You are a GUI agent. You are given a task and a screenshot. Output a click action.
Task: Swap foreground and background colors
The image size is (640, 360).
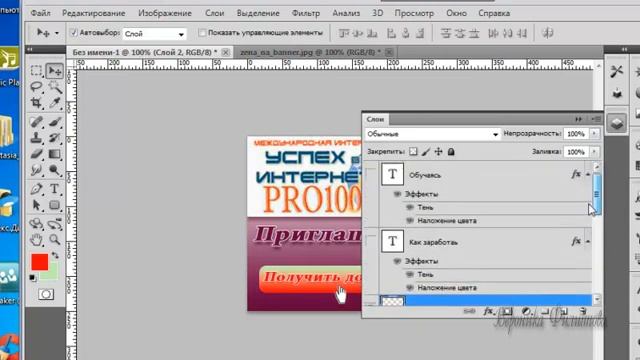click(x=55, y=256)
